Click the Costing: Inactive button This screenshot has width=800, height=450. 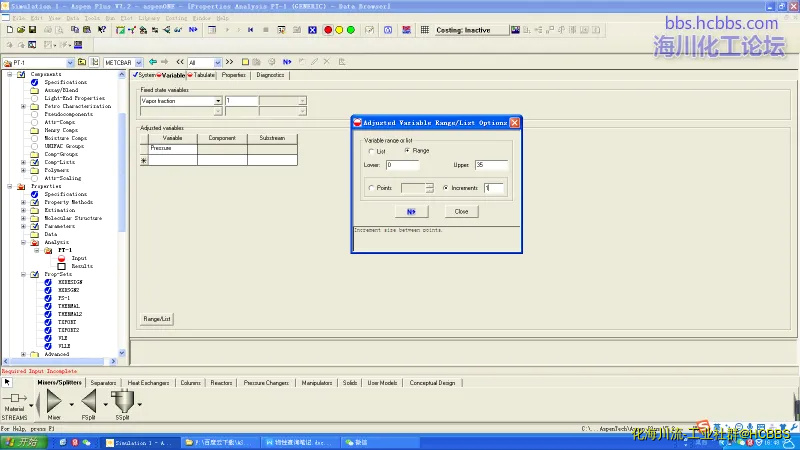(x=471, y=30)
